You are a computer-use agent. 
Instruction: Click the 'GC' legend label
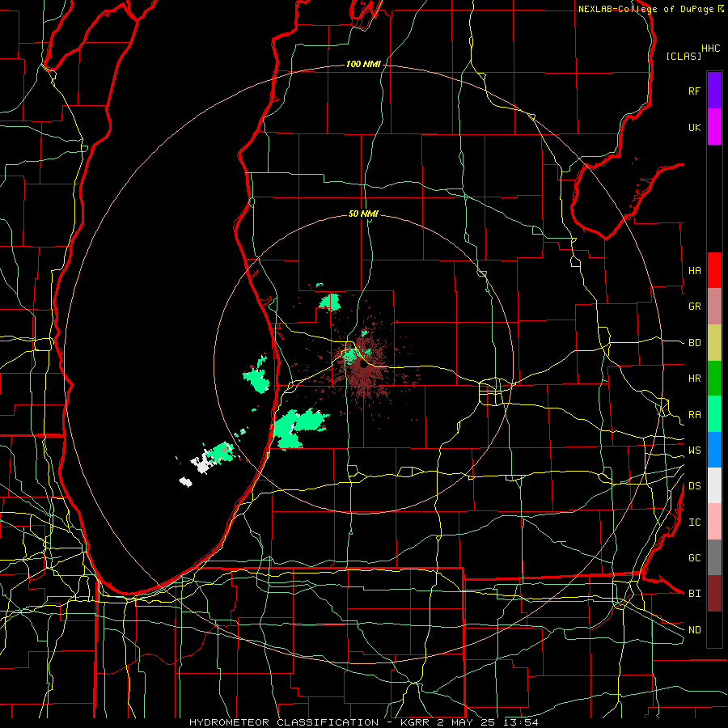pyautogui.click(x=694, y=558)
